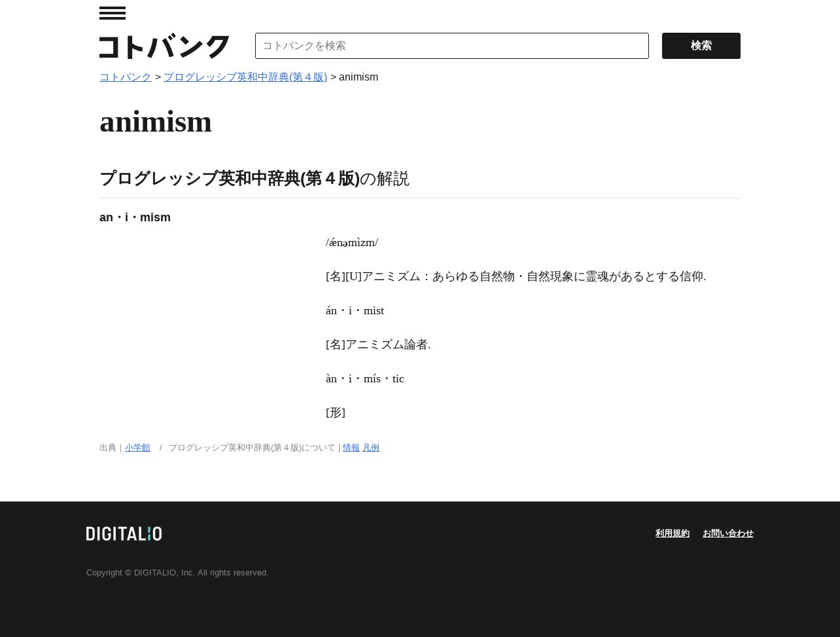
Task: Focus the コトバンクを検索 search field
Action: 452,46
